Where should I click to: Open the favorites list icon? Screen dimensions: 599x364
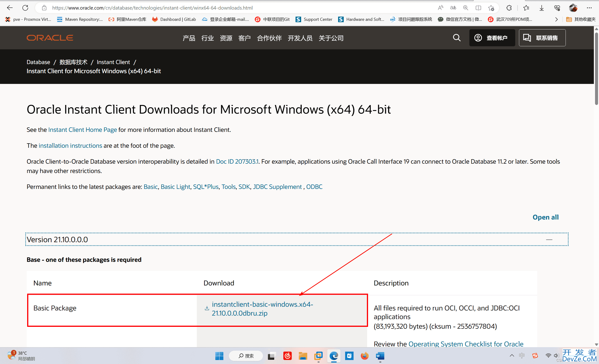tap(526, 8)
